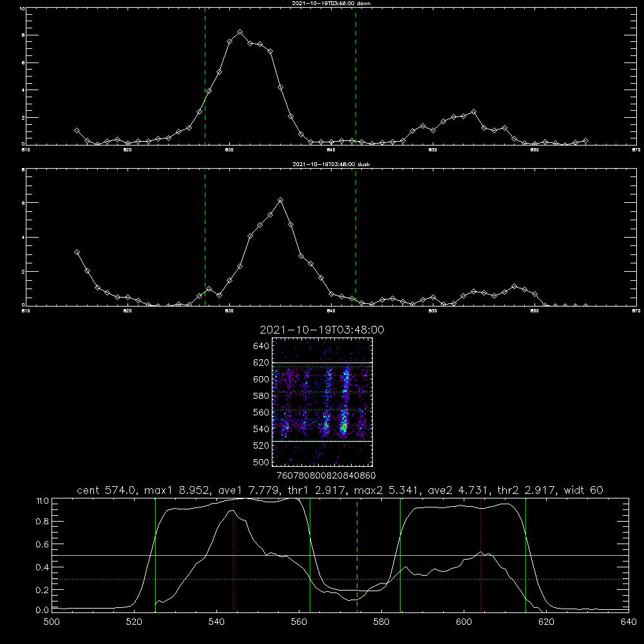Click the heat map y-axis label "640"
The width and height of the screenshot is (644, 644).
(x=261, y=346)
